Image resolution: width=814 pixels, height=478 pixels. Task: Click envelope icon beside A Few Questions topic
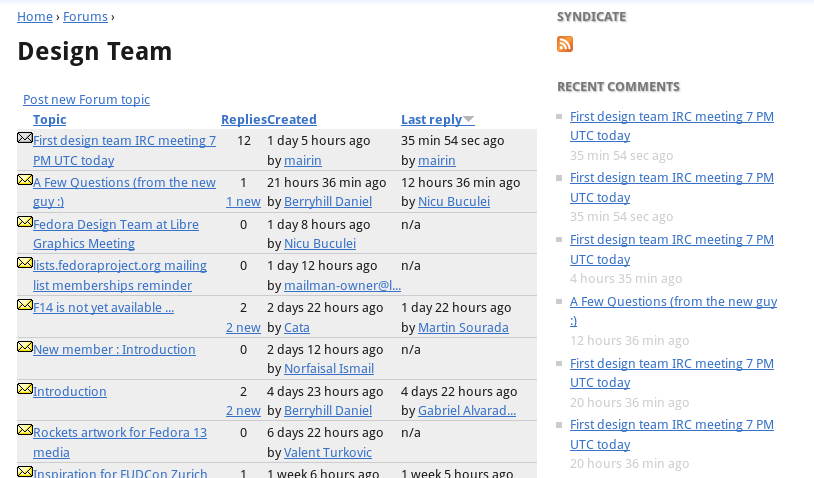[25, 180]
